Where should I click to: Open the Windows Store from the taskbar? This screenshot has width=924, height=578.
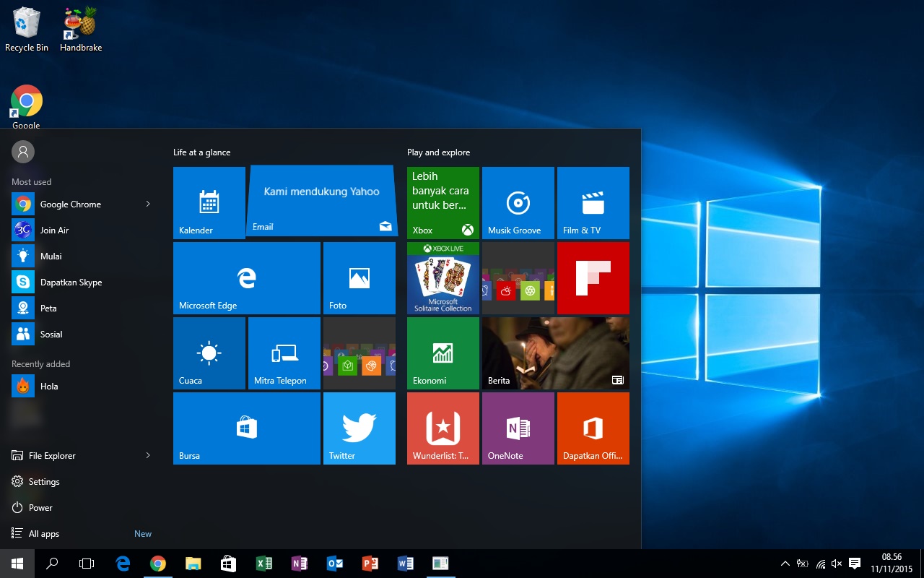228,563
